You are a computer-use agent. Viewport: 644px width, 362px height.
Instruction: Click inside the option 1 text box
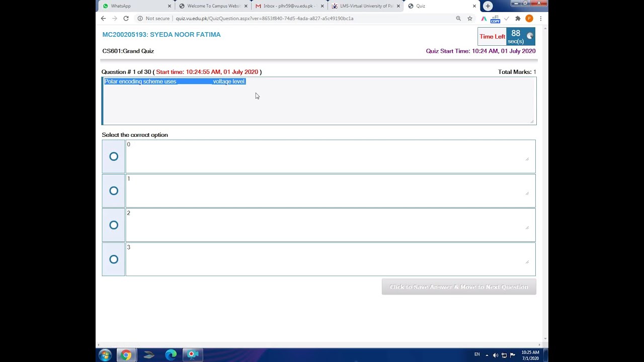[331, 191]
